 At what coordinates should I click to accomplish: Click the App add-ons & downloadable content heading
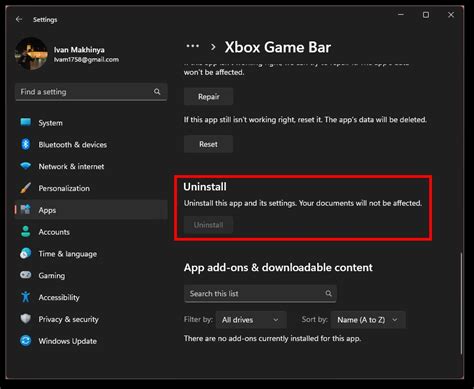[278, 267]
